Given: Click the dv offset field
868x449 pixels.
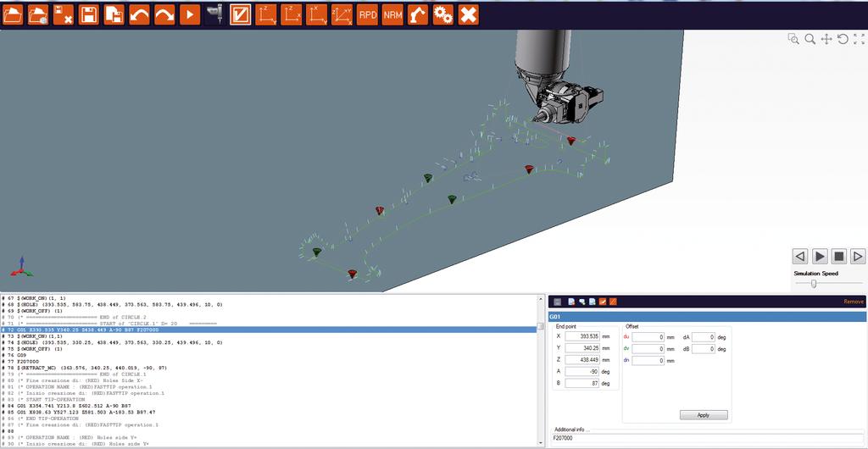Looking at the screenshot, I should (x=648, y=349).
